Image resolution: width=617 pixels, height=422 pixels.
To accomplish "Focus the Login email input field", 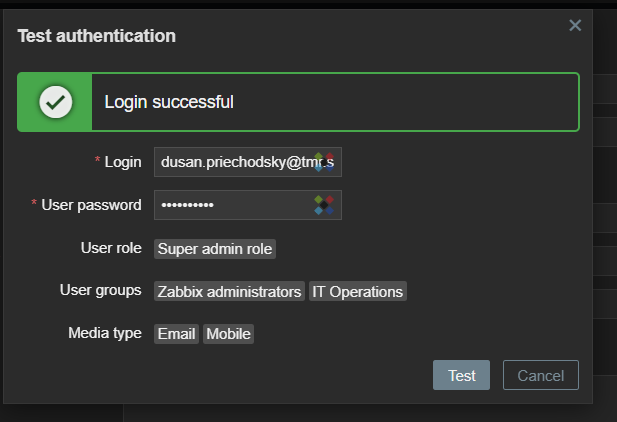I will [235, 162].
